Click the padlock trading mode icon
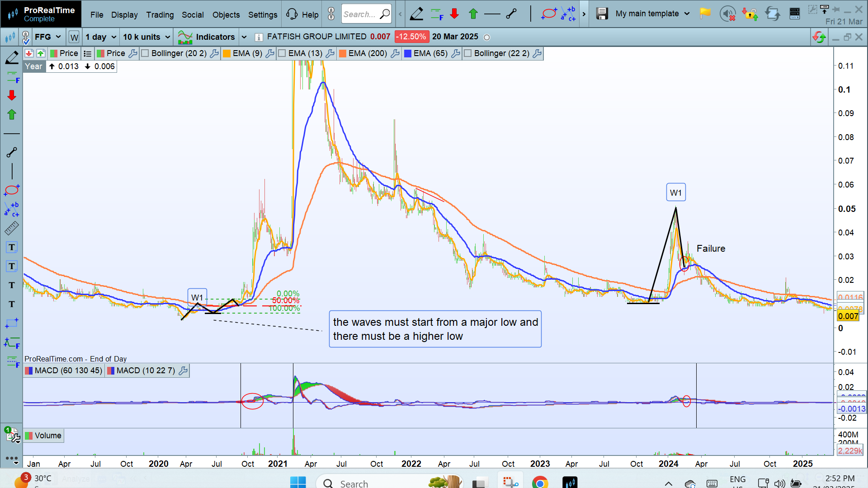This screenshot has width=868, height=488. click(x=750, y=14)
